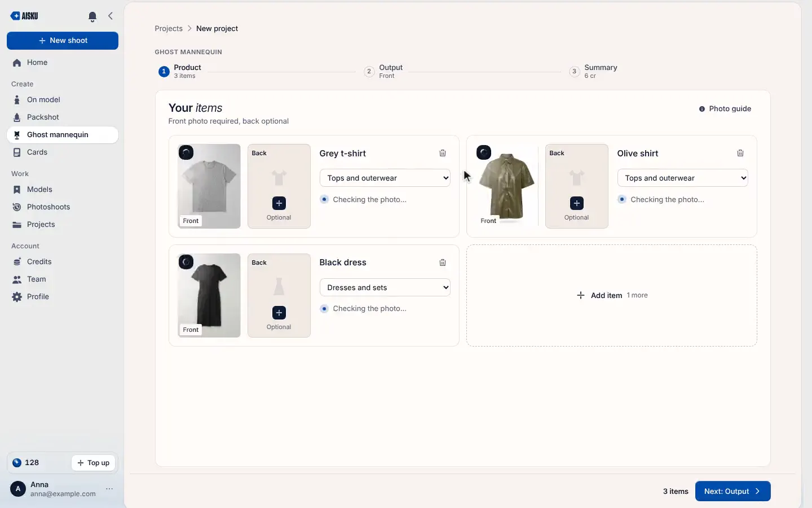Click loading badge on Grey t-shirt photo

tap(186, 152)
